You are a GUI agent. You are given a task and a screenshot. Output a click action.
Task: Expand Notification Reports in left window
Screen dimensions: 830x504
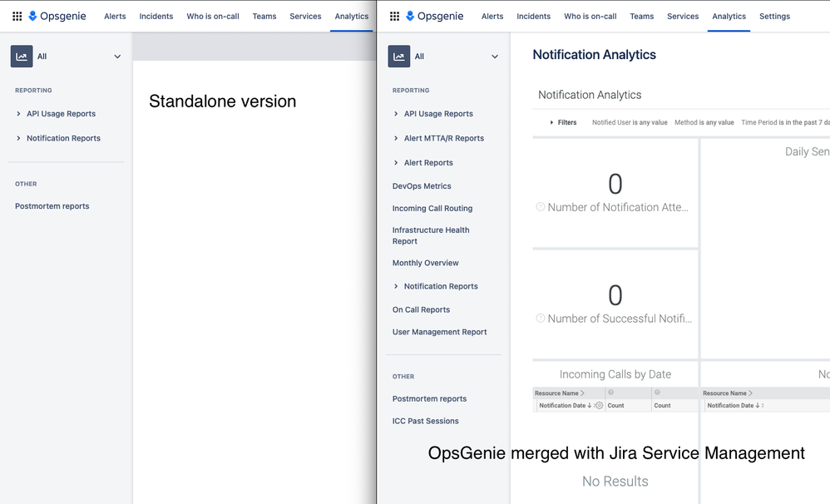click(x=18, y=138)
